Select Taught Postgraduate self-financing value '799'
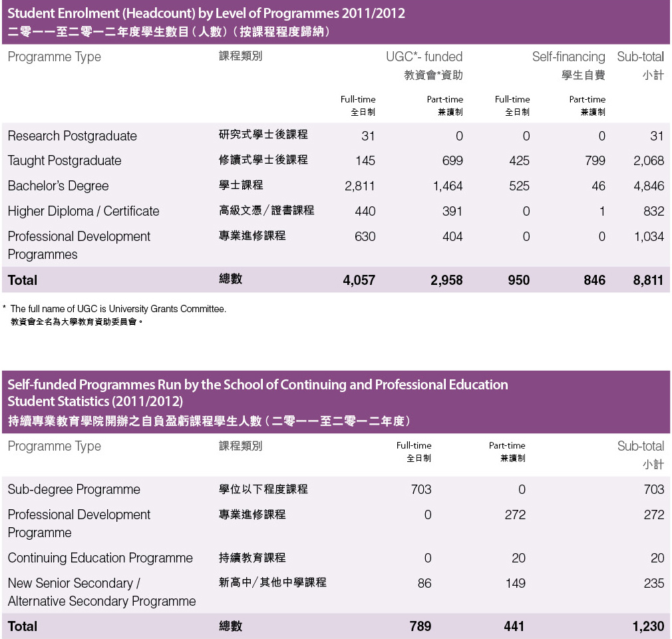This screenshot has width=672, height=639. 595,161
